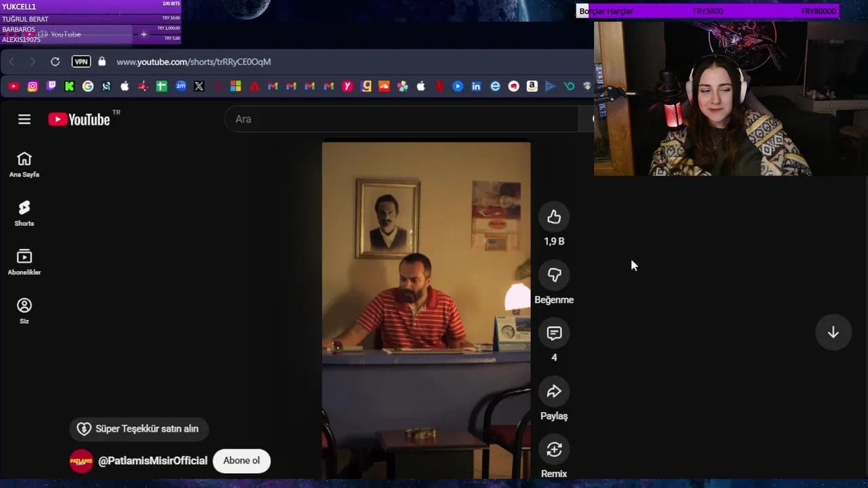Subscribe with Abone ol button
The image size is (868, 488).
(x=241, y=461)
